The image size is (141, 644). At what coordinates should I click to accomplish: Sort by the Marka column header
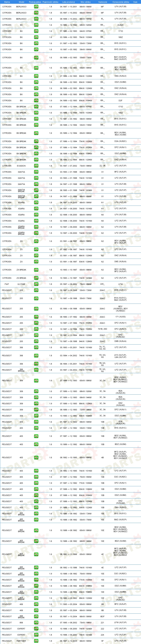[x=7, y=2]
